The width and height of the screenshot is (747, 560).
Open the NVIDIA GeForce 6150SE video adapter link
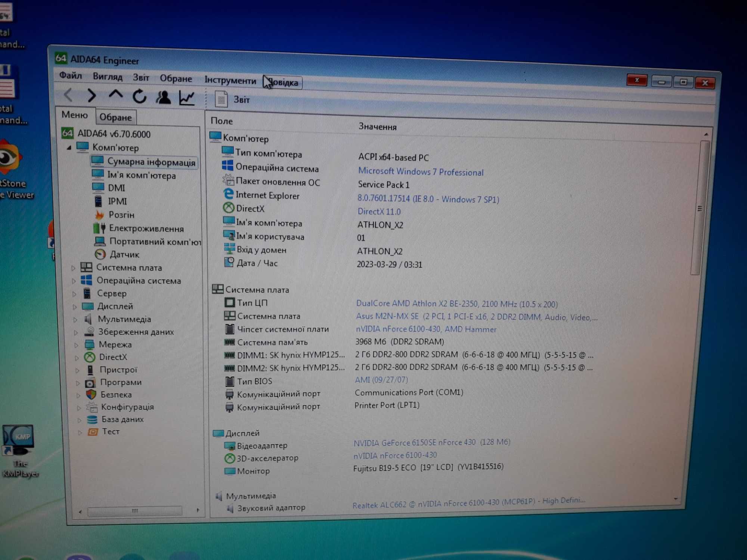[x=432, y=442]
